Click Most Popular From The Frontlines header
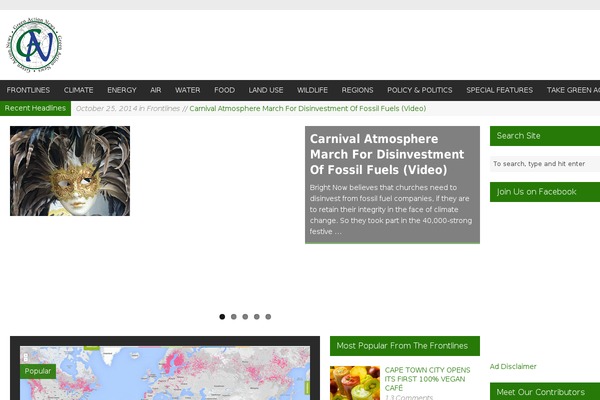Viewport: 600px width, 400px height. point(405,346)
